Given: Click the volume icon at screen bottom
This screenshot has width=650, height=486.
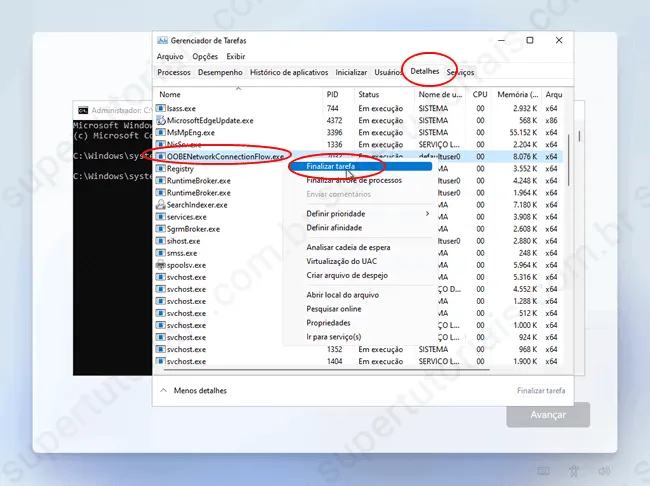Looking at the screenshot, I should click(x=604, y=471).
